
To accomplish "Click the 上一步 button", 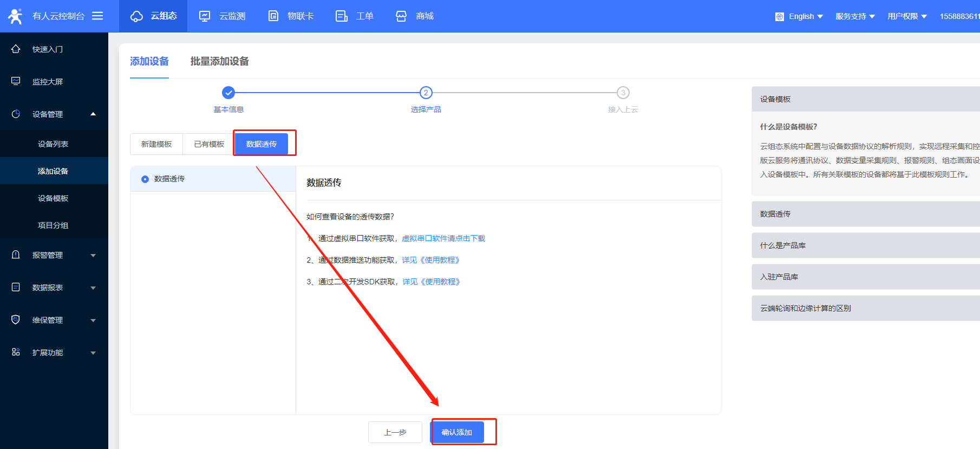I will click(x=395, y=432).
